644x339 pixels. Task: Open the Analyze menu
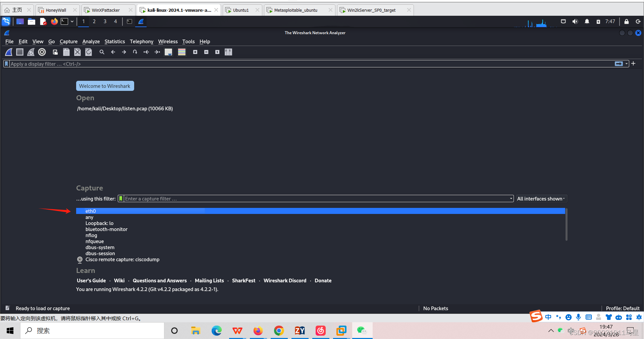[x=91, y=42]
